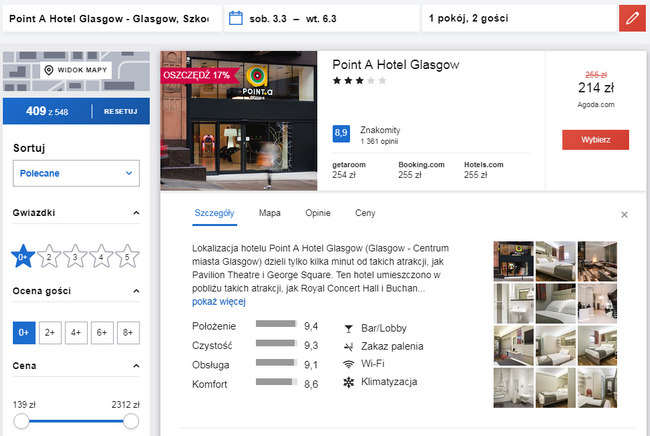650x436 pixels.
Task: Click the Wi-Fi signal icon
Action: (348, 364)
